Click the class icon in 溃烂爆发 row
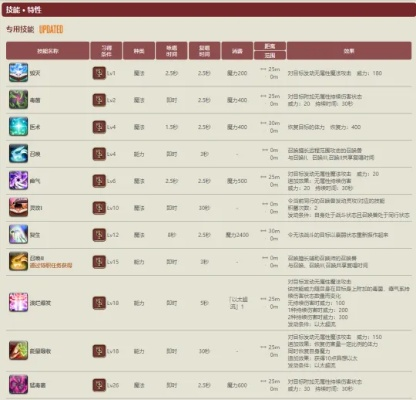 click(x=99, y=303)
